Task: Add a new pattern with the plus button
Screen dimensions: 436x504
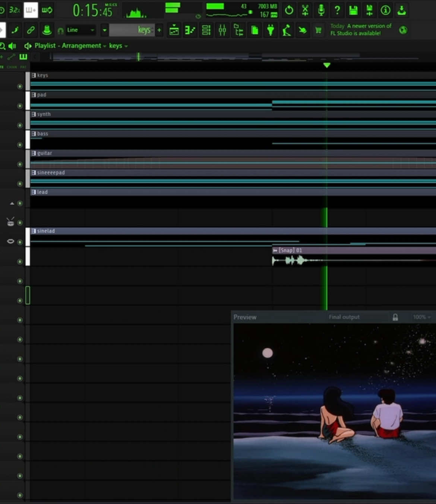Action: (x=159, y=30)
